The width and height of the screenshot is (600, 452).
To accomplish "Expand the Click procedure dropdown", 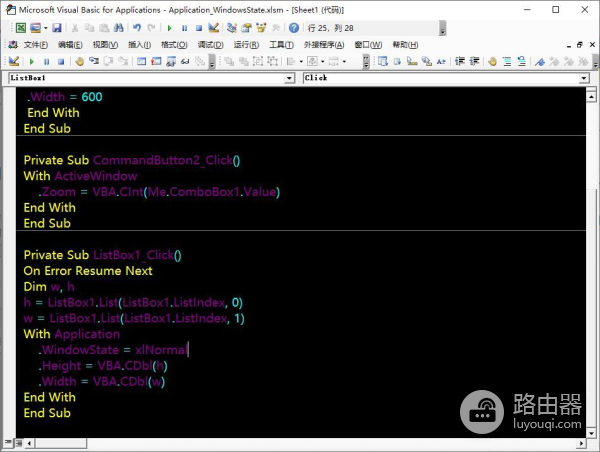I will (586, 77).
